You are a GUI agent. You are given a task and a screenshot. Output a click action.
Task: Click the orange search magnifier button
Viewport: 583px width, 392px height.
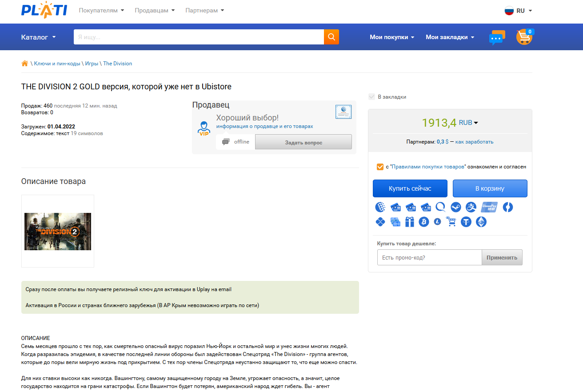pyautogui.click(x=331, y=37)
